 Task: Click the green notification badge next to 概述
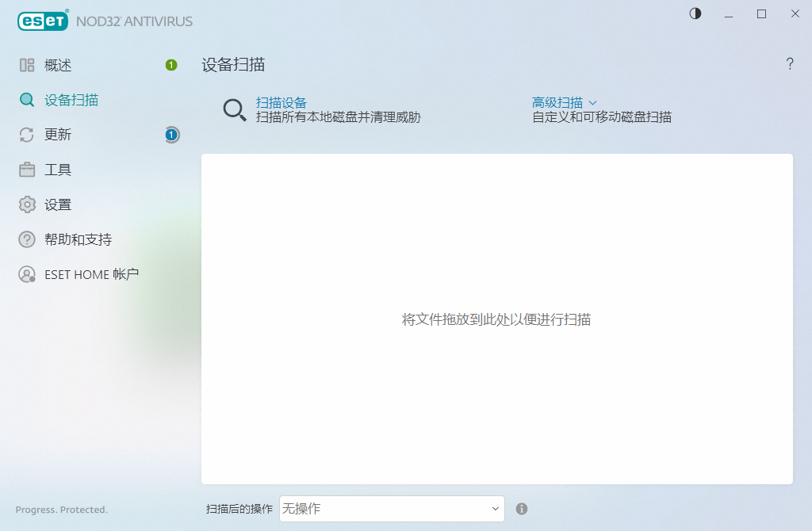171,65
